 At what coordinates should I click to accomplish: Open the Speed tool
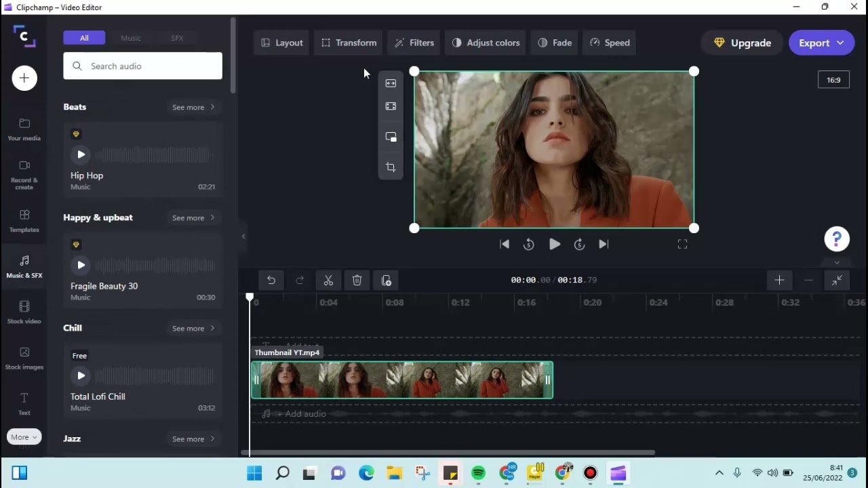(x=610, y=43)
